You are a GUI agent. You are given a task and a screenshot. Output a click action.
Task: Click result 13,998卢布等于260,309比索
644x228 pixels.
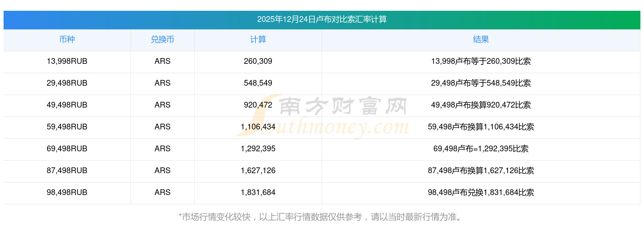point(481,61)
